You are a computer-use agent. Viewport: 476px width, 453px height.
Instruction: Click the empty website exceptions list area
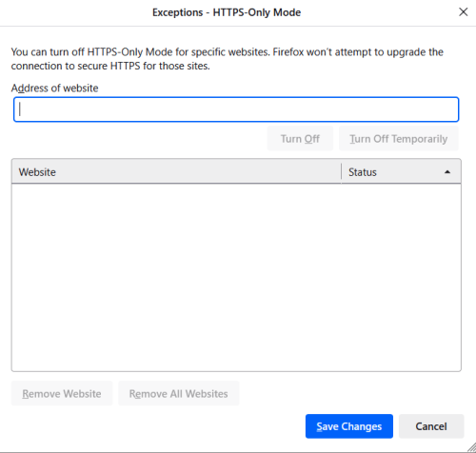click(236, 277)
